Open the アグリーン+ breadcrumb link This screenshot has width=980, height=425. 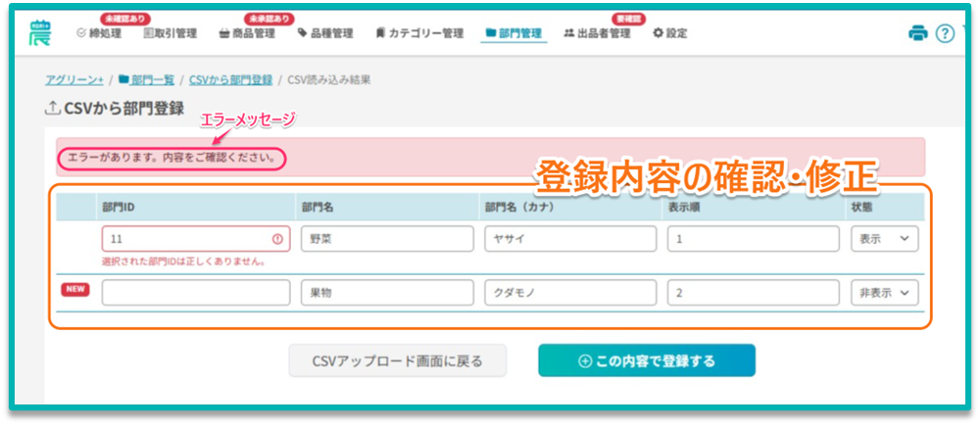[x=74, y=79]
